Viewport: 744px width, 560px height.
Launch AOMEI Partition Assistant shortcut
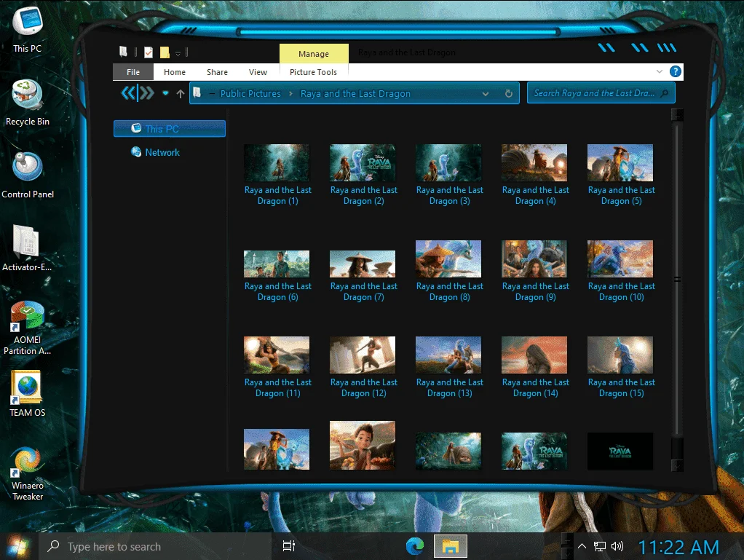point(27,328)
